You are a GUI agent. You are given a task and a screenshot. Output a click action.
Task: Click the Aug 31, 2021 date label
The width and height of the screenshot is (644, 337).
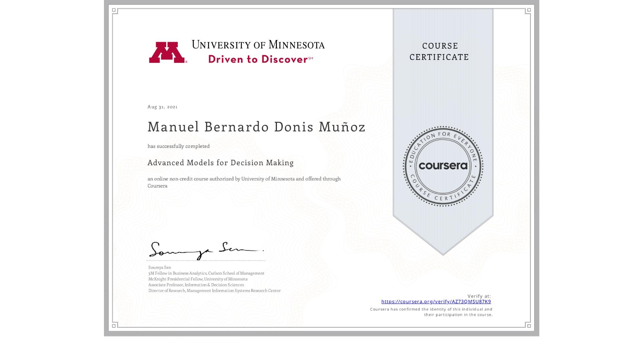point(162,107)
